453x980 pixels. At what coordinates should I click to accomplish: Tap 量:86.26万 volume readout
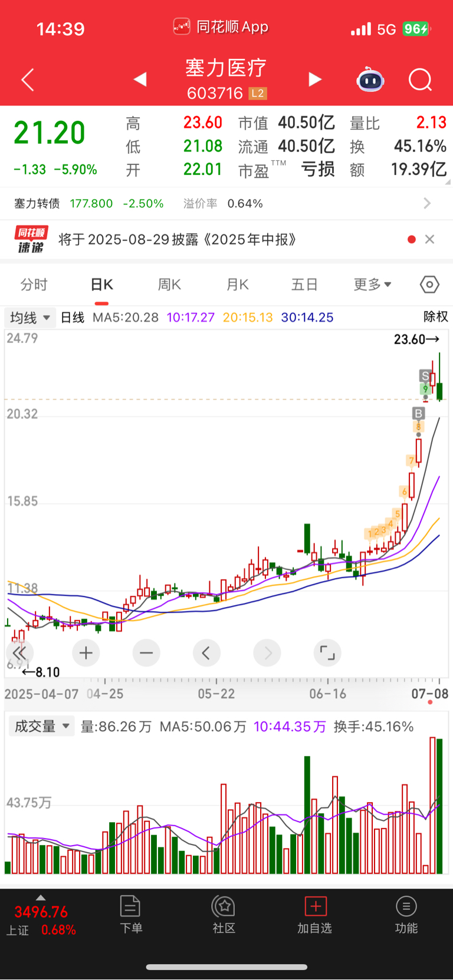pyautogui.click(x=116, y=727)
